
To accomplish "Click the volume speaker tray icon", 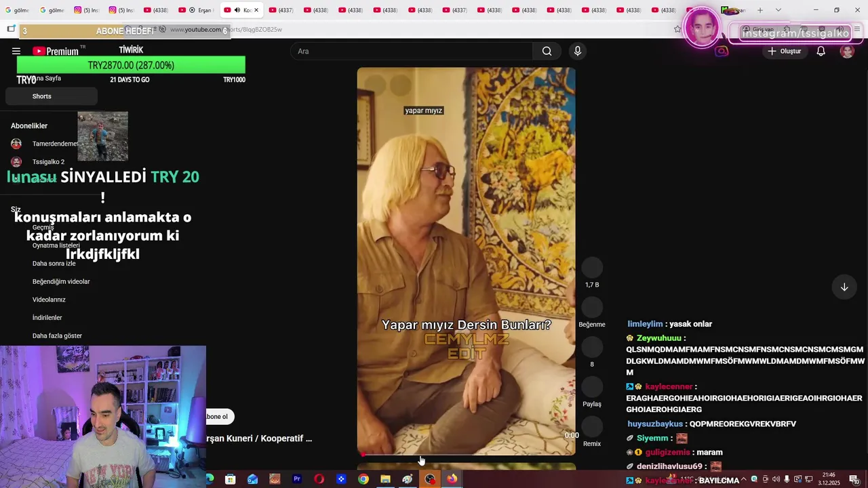I will tap(776, 479).
